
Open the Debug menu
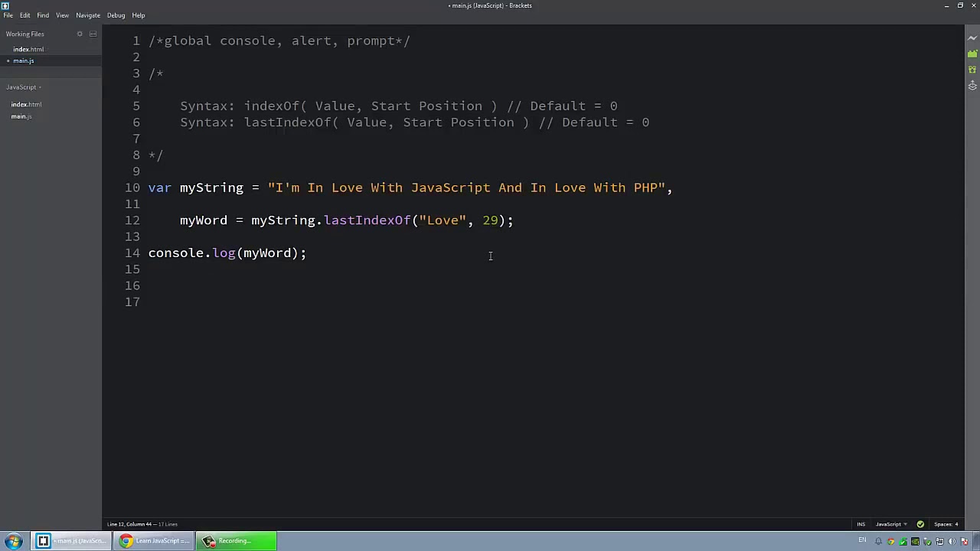[116, 15]
